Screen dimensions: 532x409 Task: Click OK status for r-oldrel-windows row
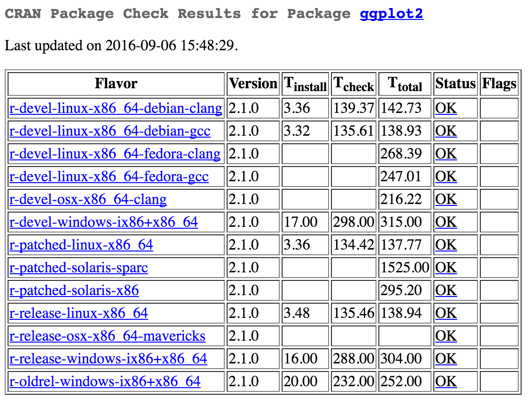tap(446, 381)
